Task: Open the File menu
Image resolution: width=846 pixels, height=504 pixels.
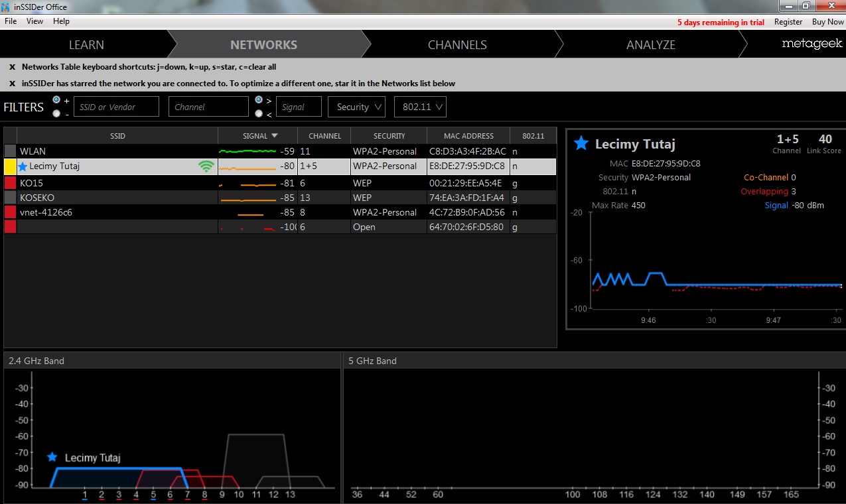Action: [x=11, y=21]
